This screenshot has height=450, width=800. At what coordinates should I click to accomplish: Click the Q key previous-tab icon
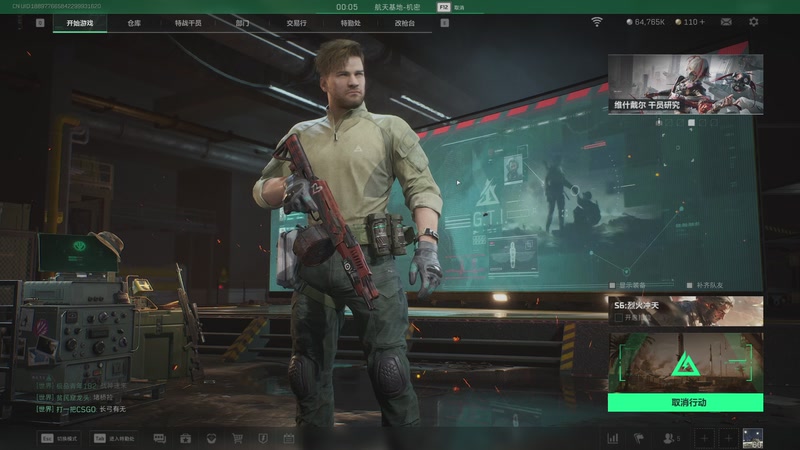(x=40, y=23)
